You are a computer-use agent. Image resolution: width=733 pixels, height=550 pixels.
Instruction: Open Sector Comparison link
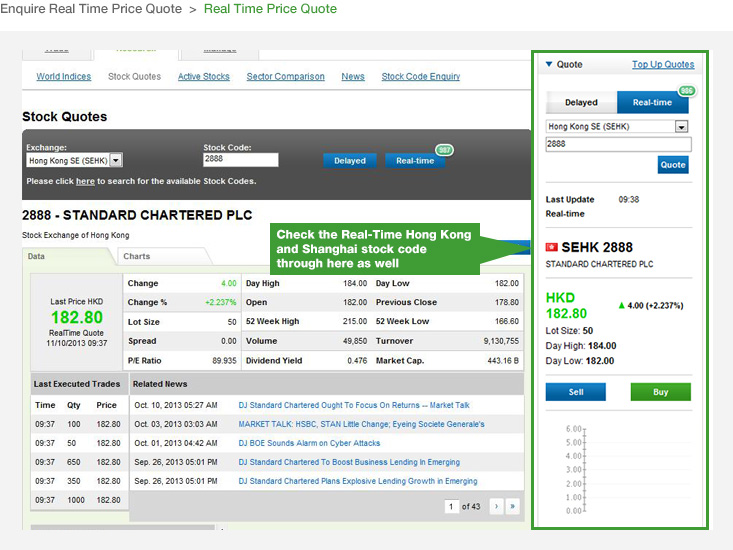(285, 76)
